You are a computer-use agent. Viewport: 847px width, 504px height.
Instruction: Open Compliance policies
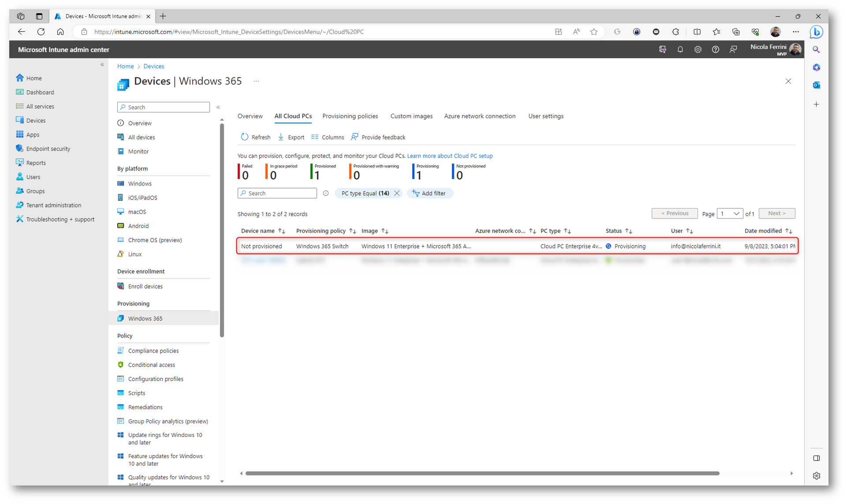(153, 351)
